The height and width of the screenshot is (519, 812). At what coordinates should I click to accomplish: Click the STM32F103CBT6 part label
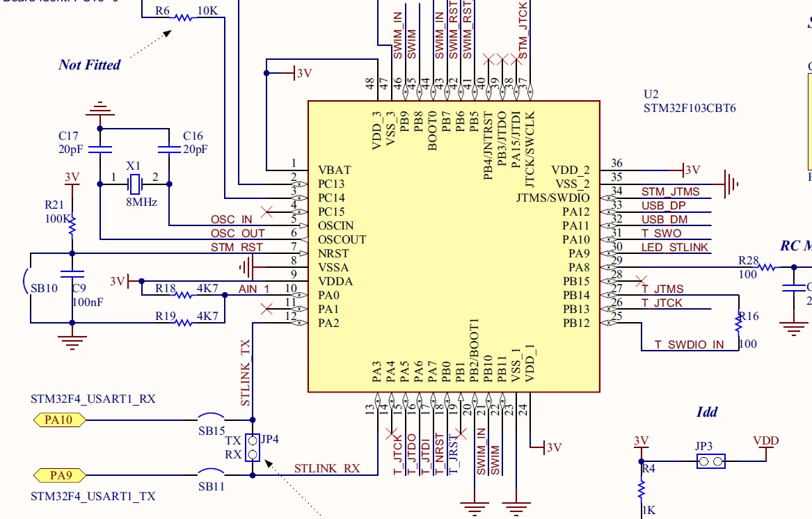click(690, 109)
